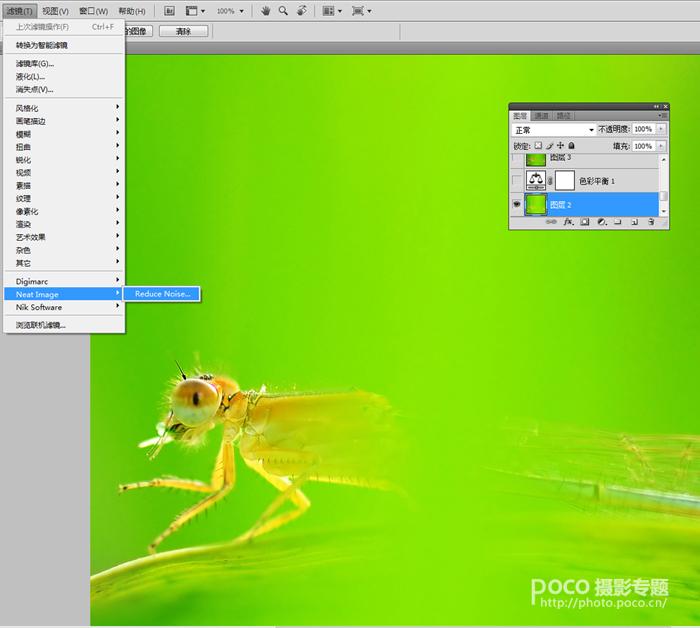Toggle lock transparent pixels
The width and height of the screenshot is (700, 628).
click(x=538, y=146)
